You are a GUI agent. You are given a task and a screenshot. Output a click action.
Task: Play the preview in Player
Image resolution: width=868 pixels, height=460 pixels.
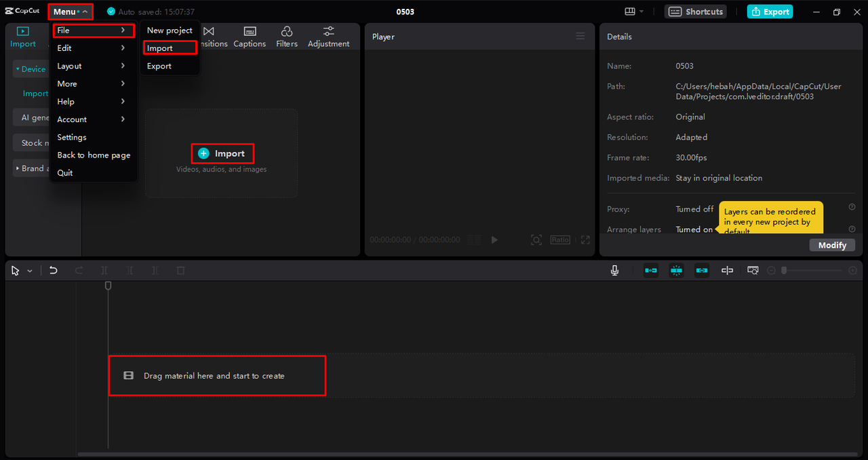click(x=494, y=239)
